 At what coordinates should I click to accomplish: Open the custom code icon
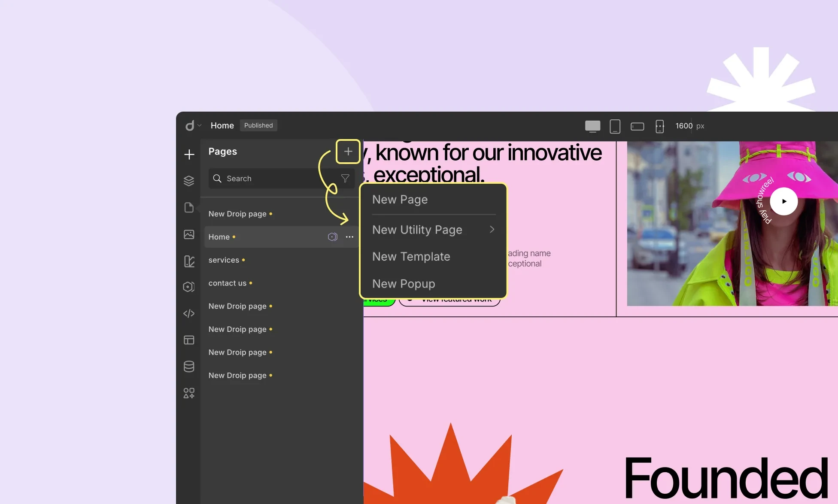point(189,313)
